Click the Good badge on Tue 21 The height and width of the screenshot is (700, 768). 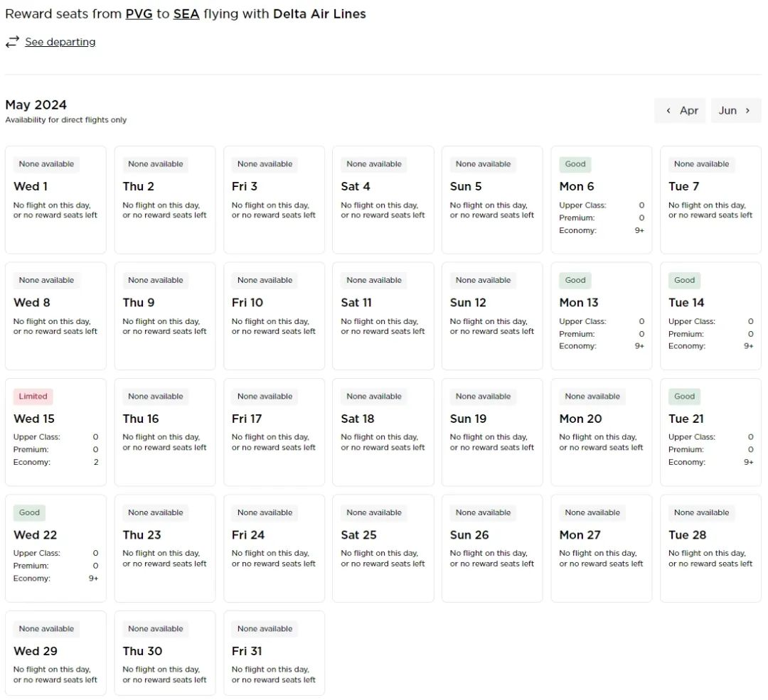684,397
